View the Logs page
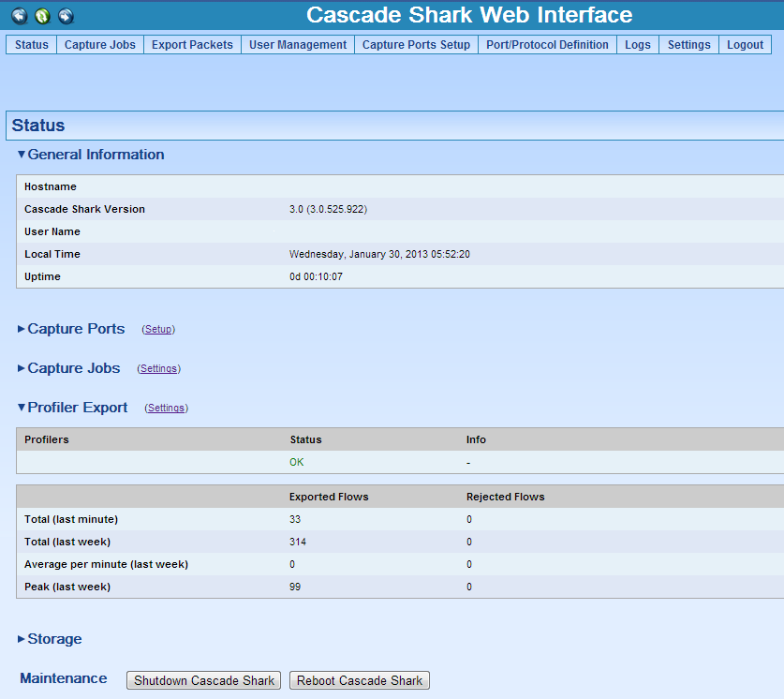The height and width of the screenshot is (699, 784). coord(637,45)
